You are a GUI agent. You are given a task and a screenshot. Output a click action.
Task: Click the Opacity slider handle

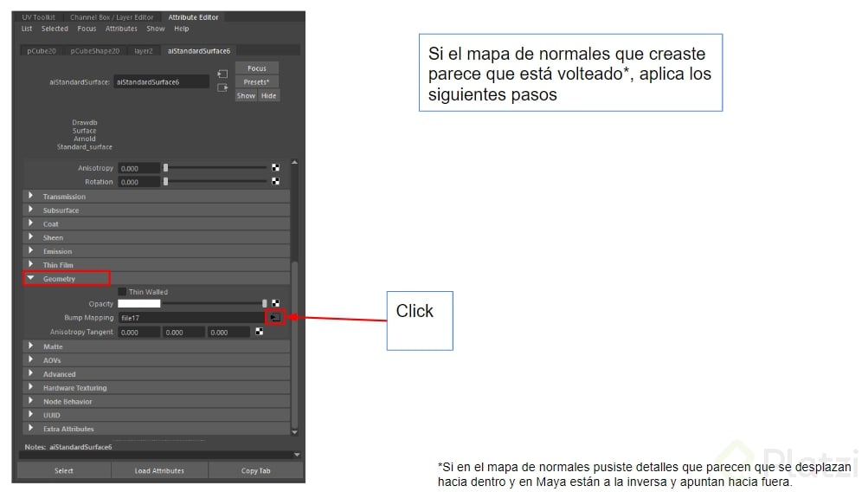coord(265,304)
